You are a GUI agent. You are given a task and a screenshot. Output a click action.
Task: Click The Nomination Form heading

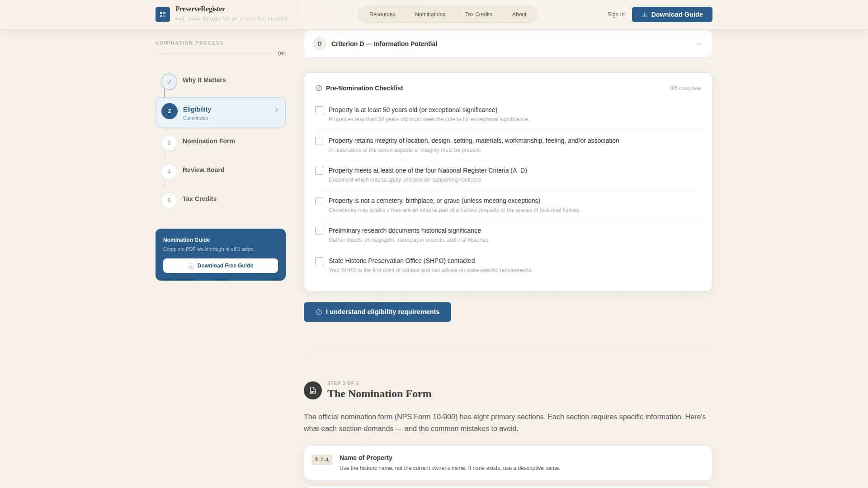click(x=379, y=394)
